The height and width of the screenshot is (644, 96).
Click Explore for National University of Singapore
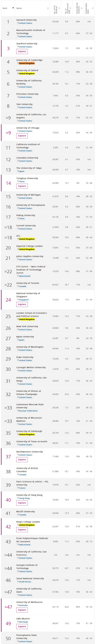[x=22, y=304]
